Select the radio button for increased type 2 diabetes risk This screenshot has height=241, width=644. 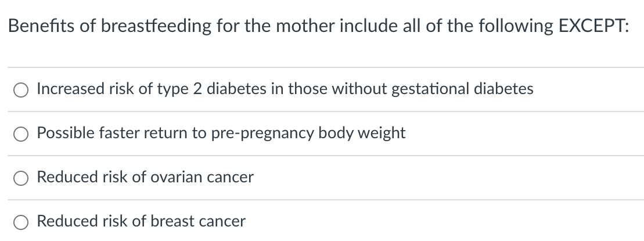pyautogui.click(x=20, y=90)
